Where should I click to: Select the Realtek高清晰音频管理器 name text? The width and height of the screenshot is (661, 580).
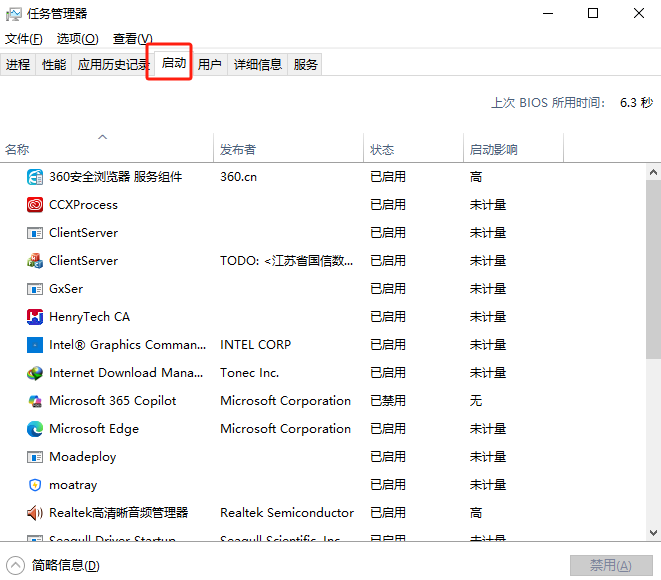(x=119, y=513)
